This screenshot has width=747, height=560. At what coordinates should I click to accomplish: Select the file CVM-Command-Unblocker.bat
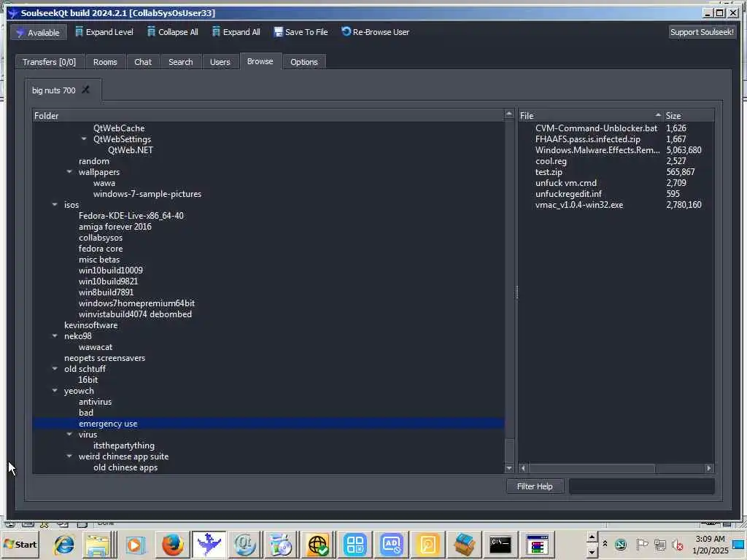click(x=597, y=128)
